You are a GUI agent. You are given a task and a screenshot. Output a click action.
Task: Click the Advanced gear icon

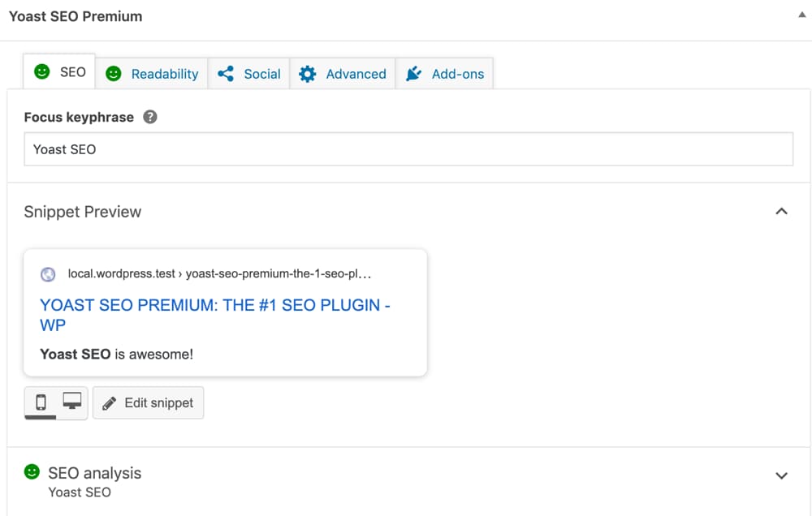[x=307, y=74]
